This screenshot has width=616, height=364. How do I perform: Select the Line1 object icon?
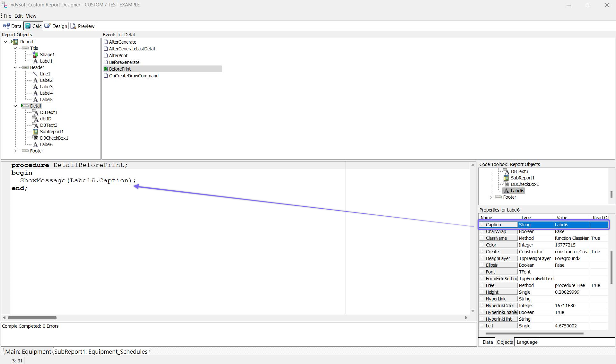[x=36, y=74]
